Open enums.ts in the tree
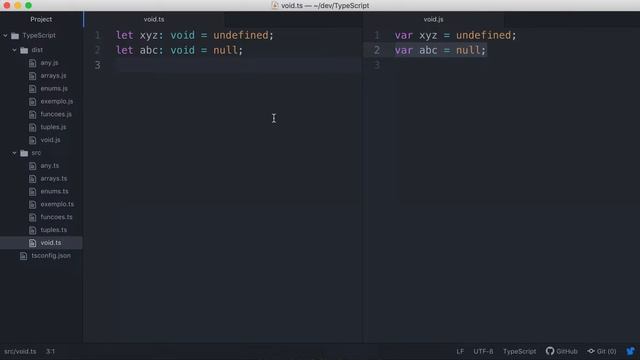Image resolution: width=640 pixels, height=360 pixels. point(55,191)
